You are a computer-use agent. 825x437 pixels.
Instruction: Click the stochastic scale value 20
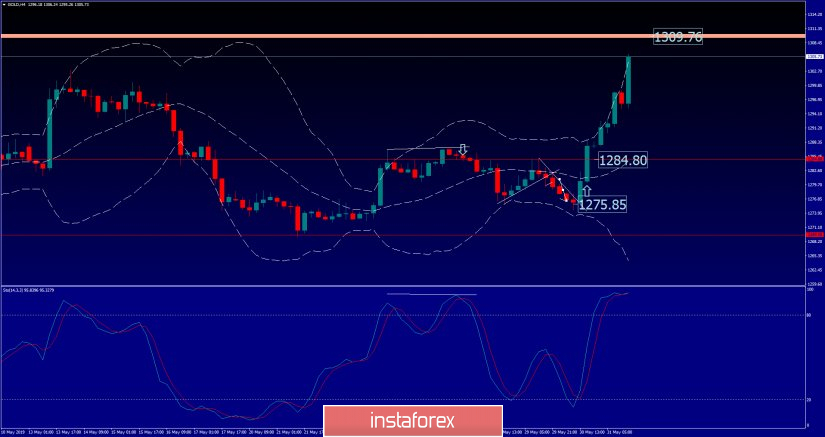[x=810, y=400]
